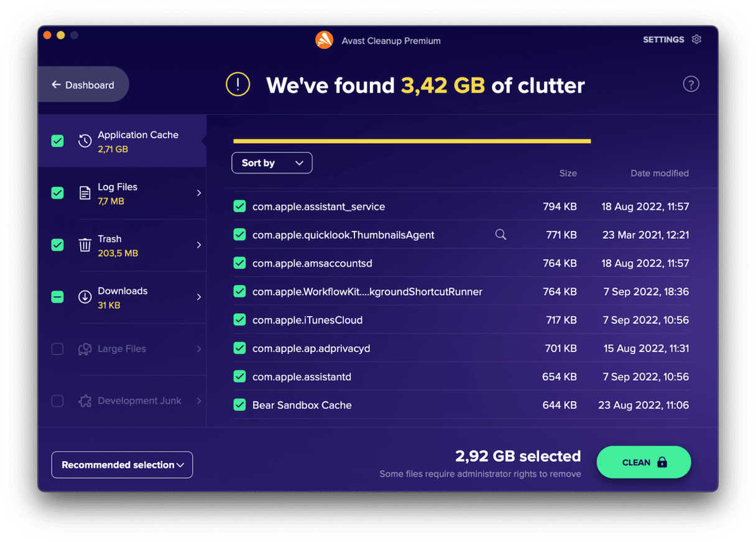Select Log Files category
This screenshot has width=756, height=542.
tap(122, 194)
